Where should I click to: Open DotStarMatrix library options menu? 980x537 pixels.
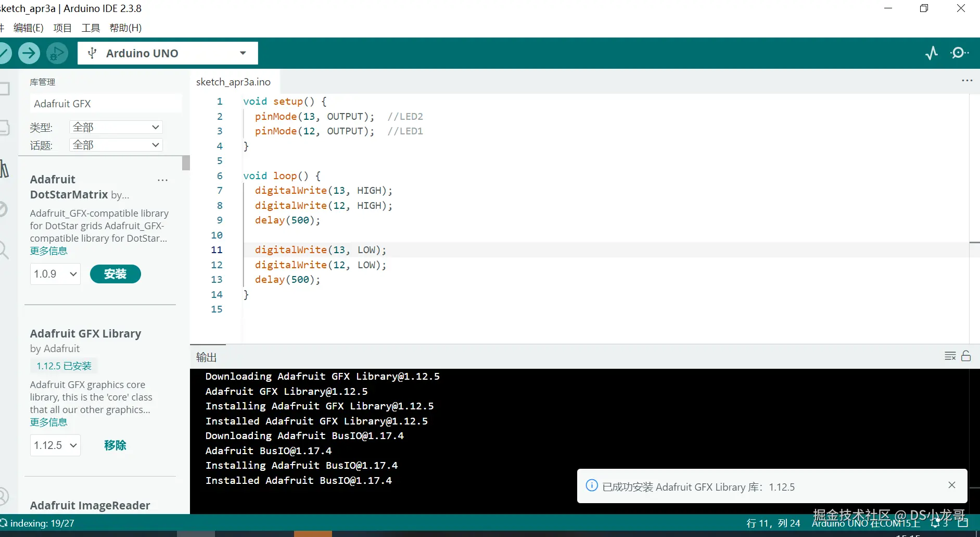(x=163, y=180)
